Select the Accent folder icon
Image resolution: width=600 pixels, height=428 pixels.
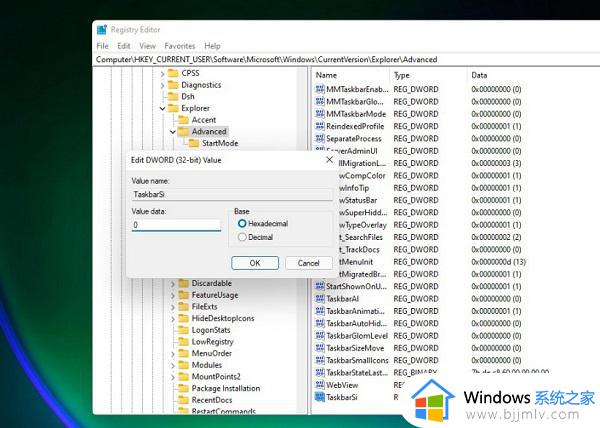(184, 120)
